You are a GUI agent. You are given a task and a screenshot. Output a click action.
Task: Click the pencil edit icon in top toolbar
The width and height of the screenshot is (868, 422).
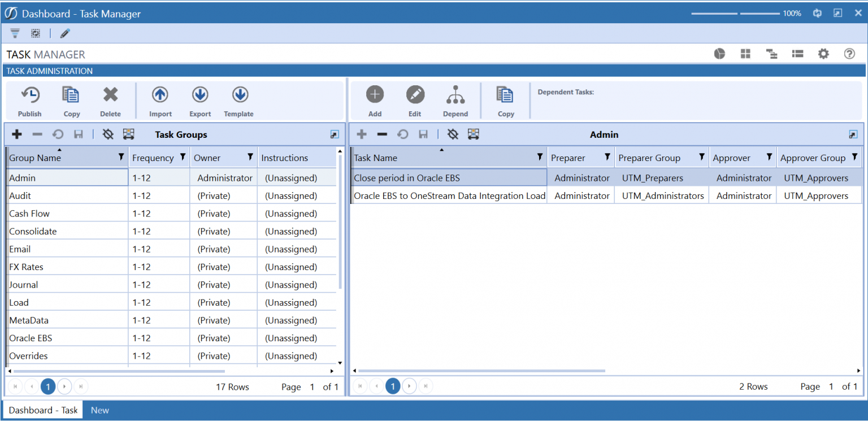[64, 33]
